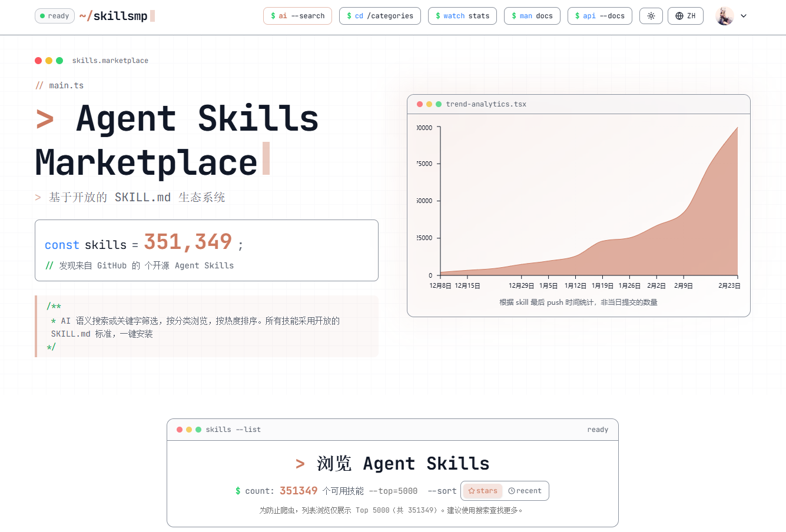This screenshot has width=786, height=532.
Task: Open the ZH language selector
Action: tap(685, 16)
